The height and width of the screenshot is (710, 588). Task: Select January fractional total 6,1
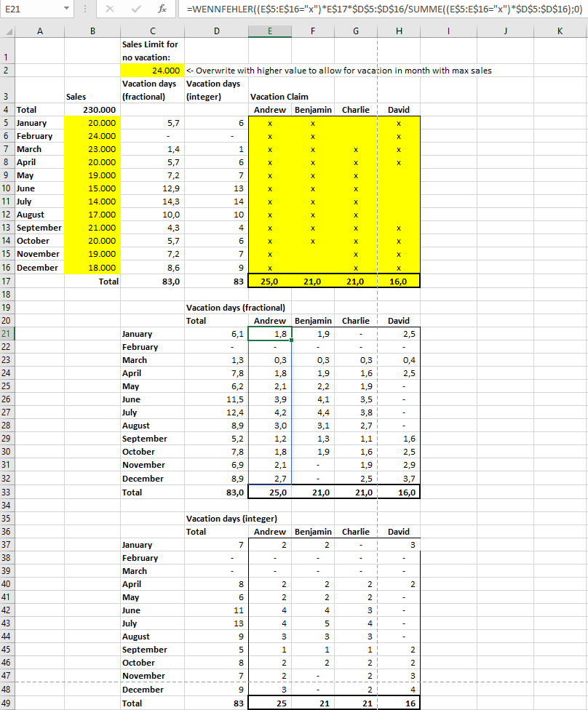tap(217, 334)
